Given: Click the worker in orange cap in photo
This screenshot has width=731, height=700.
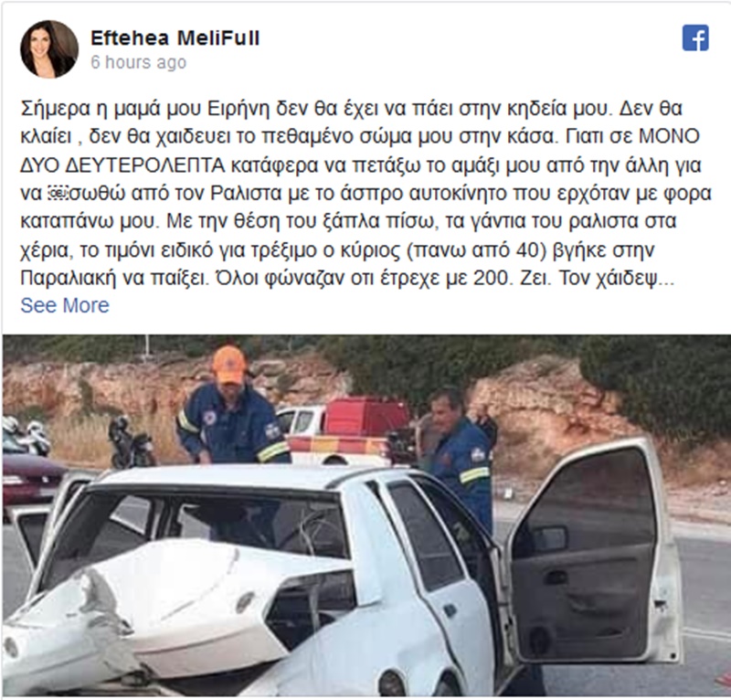Looking at the screenshot, I should click(232, 406).
